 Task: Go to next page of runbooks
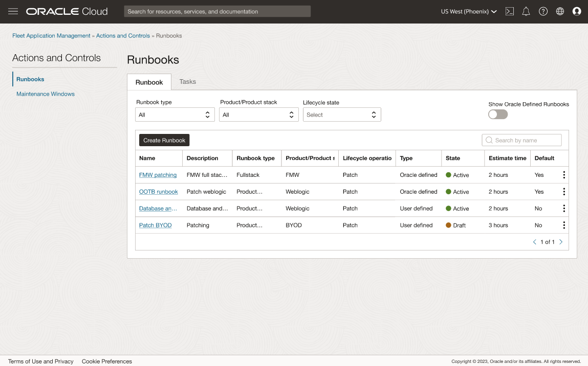560,241
